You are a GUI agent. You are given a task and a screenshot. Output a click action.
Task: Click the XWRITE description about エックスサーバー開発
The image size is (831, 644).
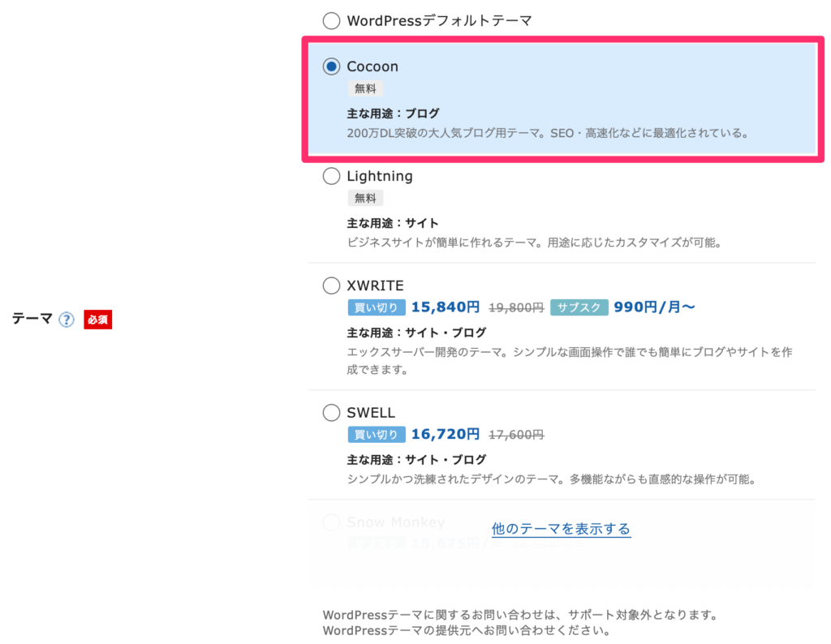570,361
